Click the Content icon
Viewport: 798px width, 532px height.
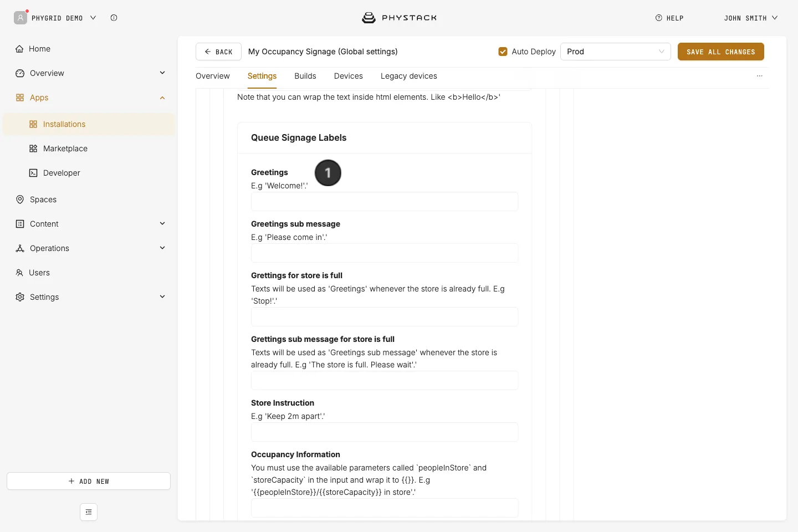[x=20, y=224]
